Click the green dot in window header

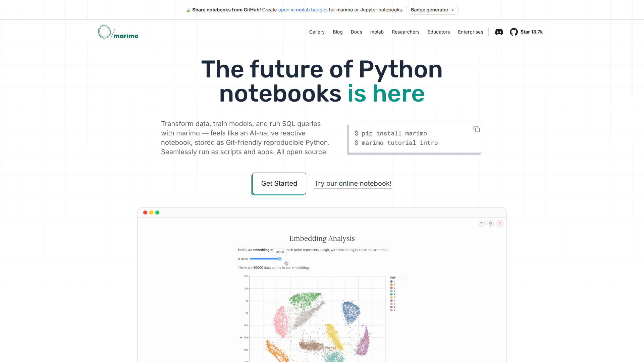click(157, 213)
